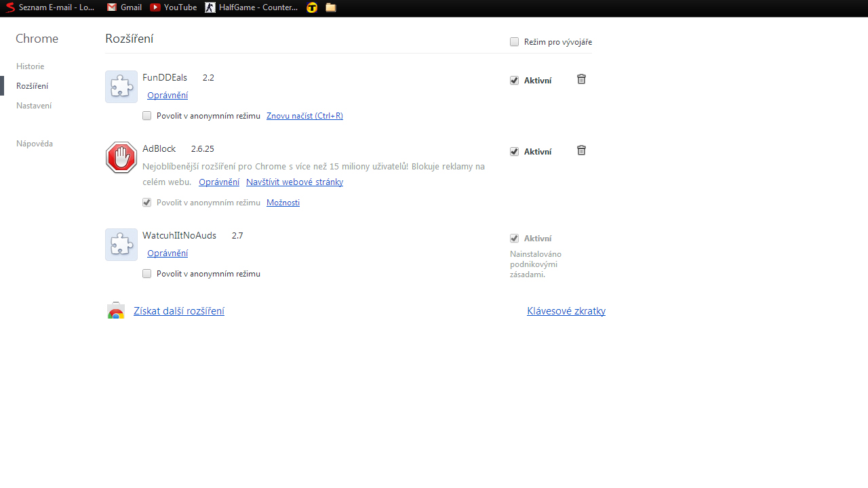
Task: Remove AdBlock using its trash icon
Action: point(581,150)
